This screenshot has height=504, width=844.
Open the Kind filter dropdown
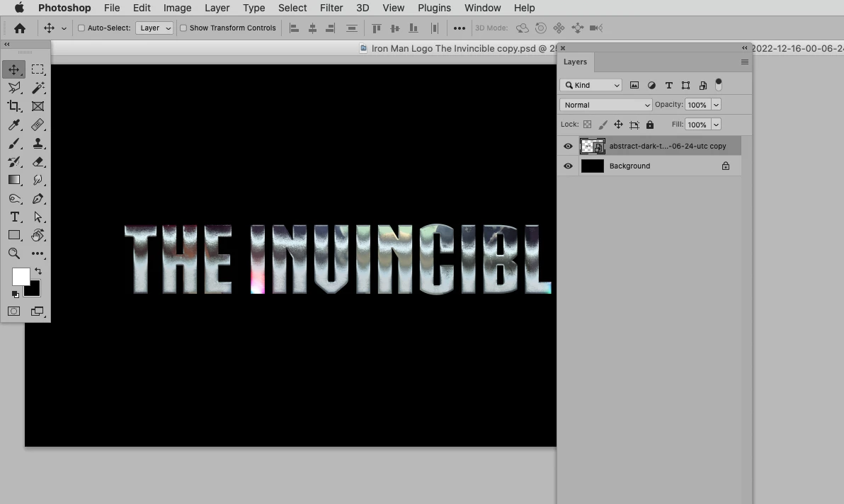(591, 85)
